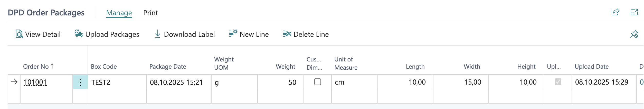The height and width of the screenshot is (109, 644).
Task: Click the New Line icon
Action: 233,34
